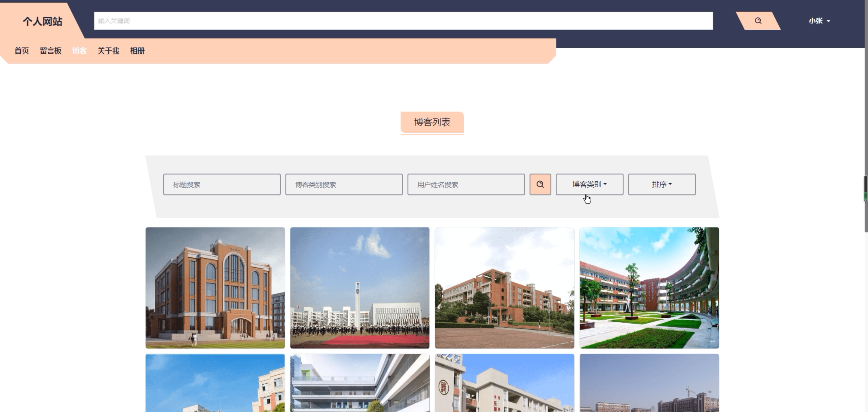Go to the 首页 menu item

(x=21, y=51)
